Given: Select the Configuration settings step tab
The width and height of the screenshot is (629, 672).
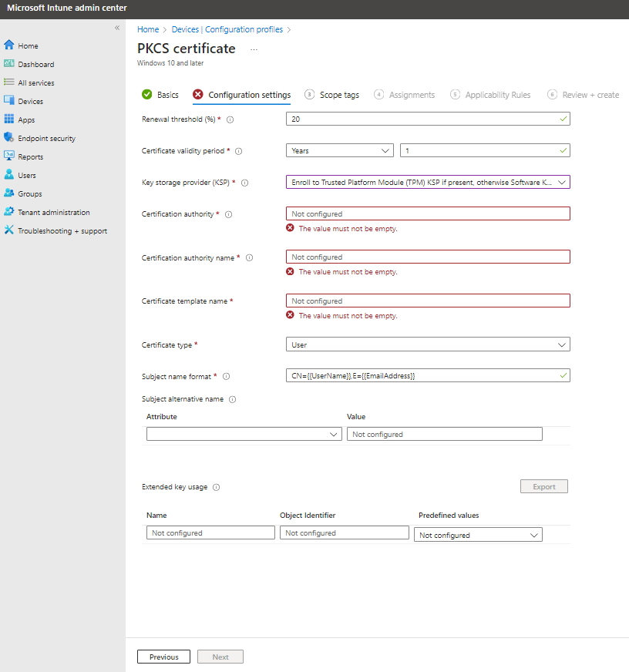Looking at the screenshot, I should (x=242, y=95).
